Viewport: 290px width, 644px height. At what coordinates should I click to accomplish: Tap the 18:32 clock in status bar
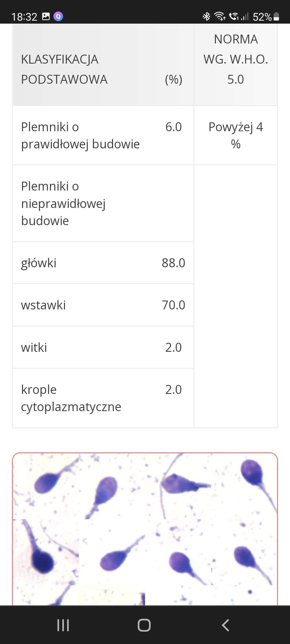point(24,17)
